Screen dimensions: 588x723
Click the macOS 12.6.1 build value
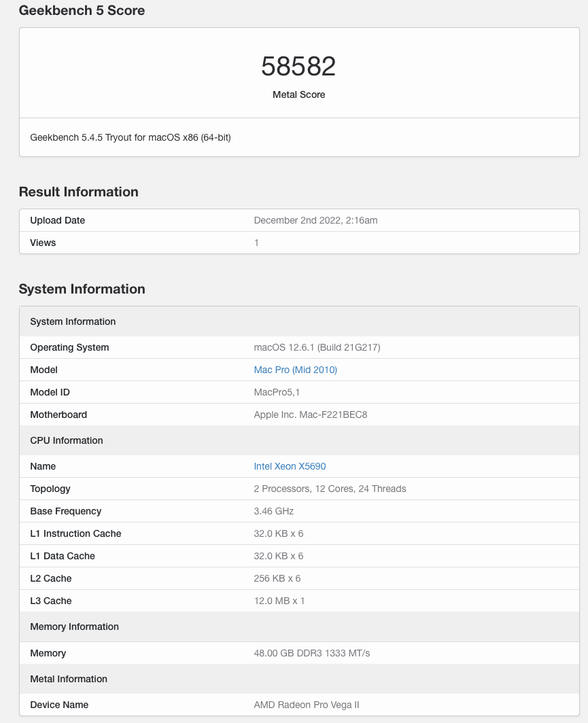(x=317, y=347)
